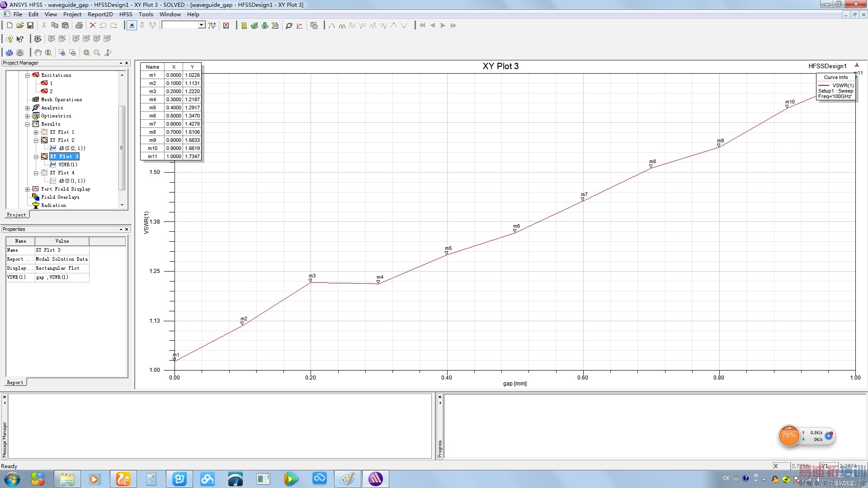Click the Print icon in toolbar
The height and width of the screenshot is (488, 868).
tap(79, 26)
